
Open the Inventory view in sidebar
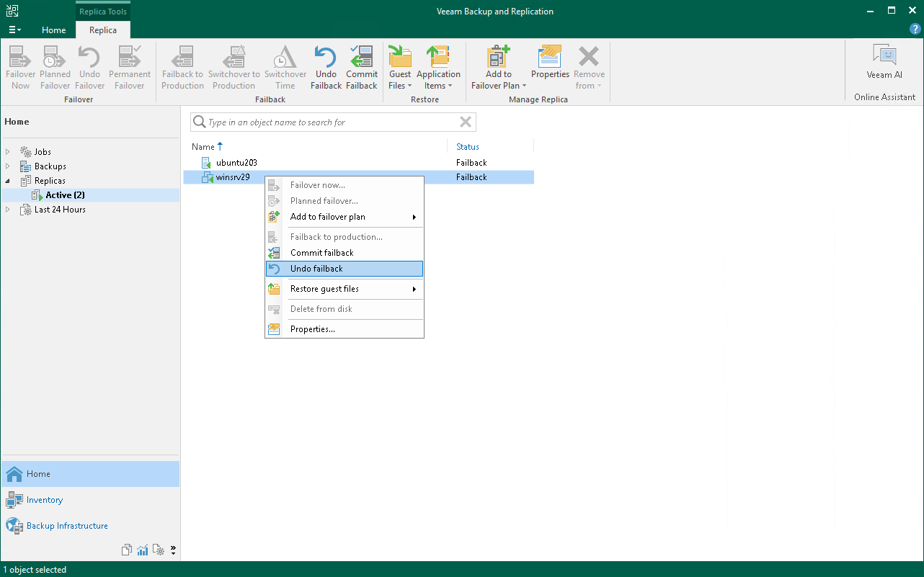(x=90, y=500)
